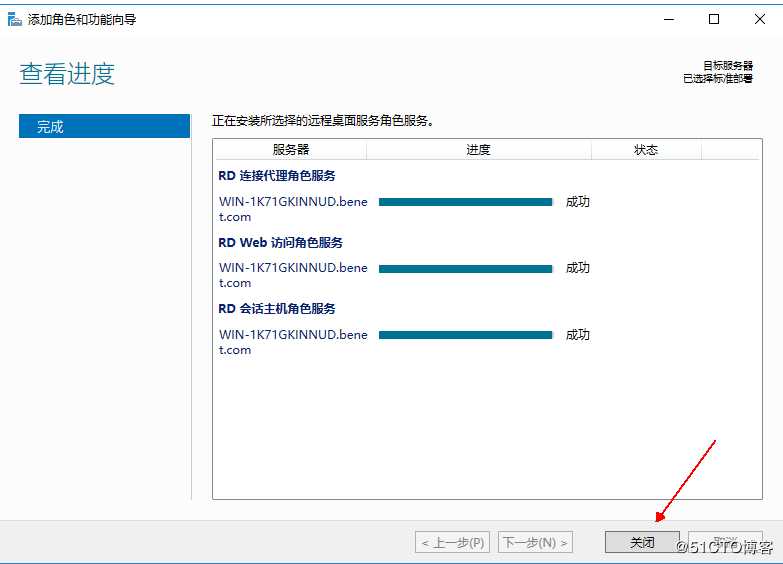Viewport: 783px width, 564px height.
Task: Click the disabled 上一步(P) button
Action: [452, 542]
